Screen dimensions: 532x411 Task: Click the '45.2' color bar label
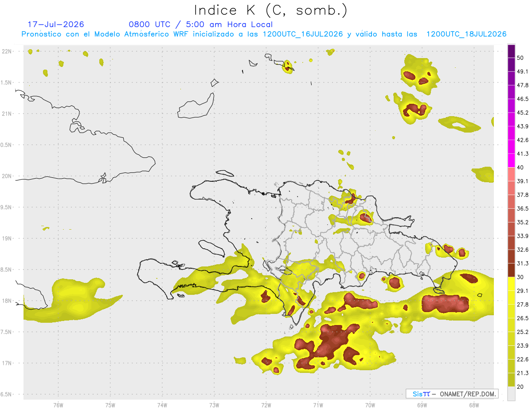523,113
